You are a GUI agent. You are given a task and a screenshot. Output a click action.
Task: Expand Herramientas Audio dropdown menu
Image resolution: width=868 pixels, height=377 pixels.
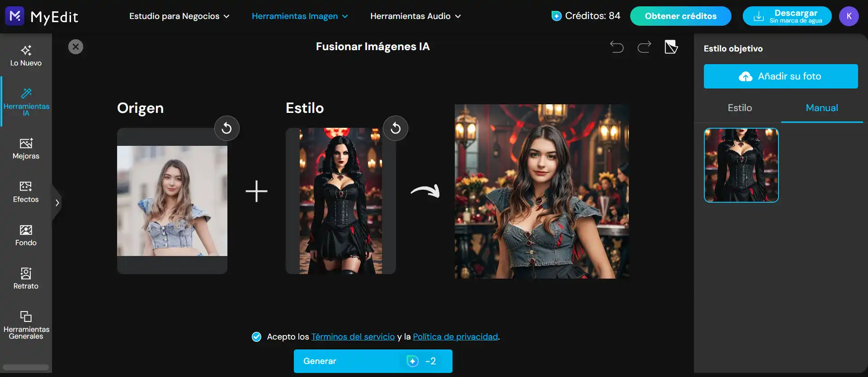click(x=415, y=16)
